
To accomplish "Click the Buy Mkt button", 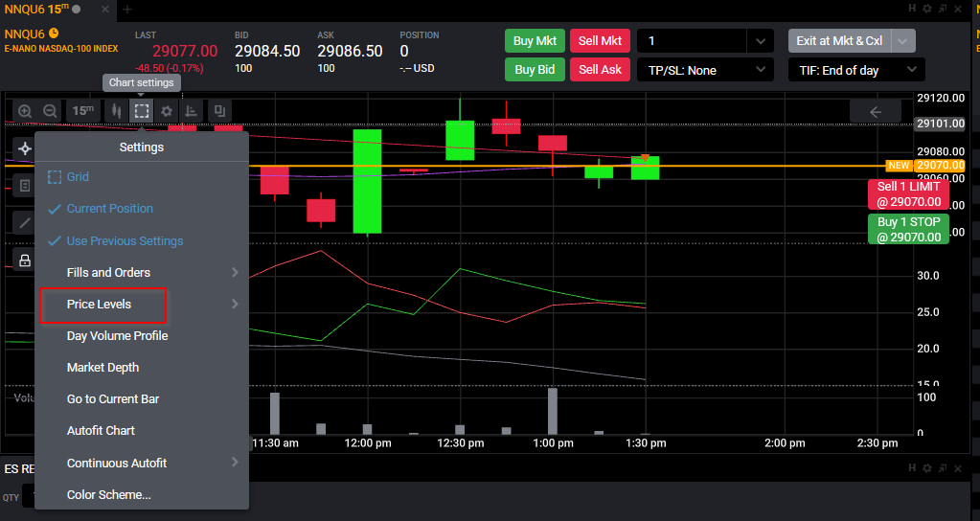I will [x=535, y=40].
